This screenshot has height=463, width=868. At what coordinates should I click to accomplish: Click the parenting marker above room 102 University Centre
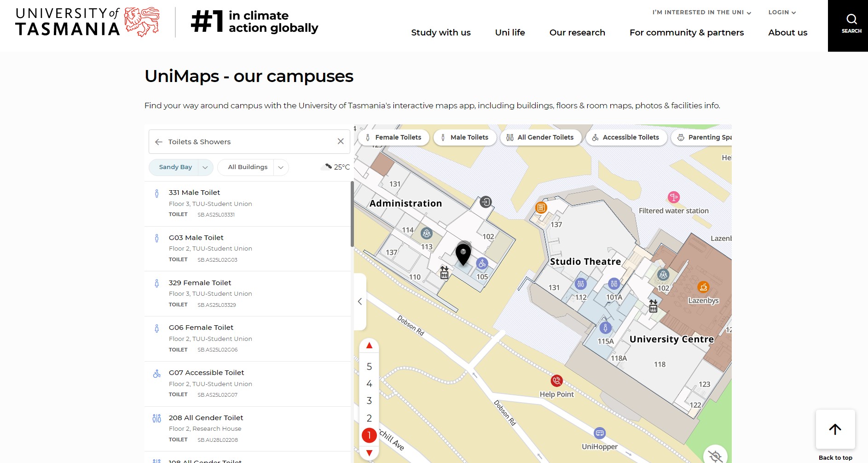[x=663, y=275]
